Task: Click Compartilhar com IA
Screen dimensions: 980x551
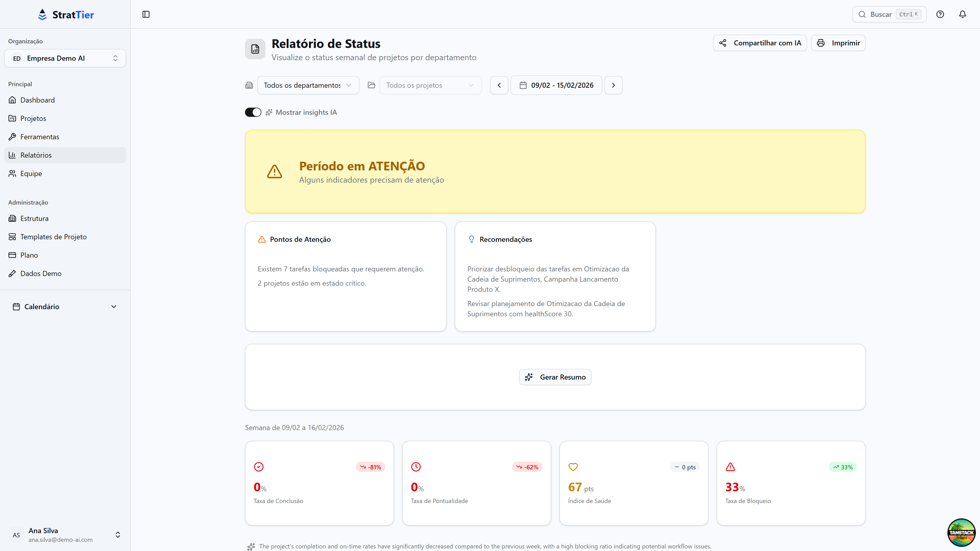Action: [x=760, y=43]
